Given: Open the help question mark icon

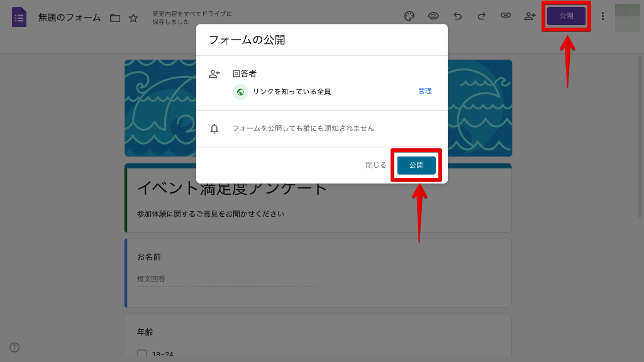Looking at the screenshot, I should click(x=14, y=348).
